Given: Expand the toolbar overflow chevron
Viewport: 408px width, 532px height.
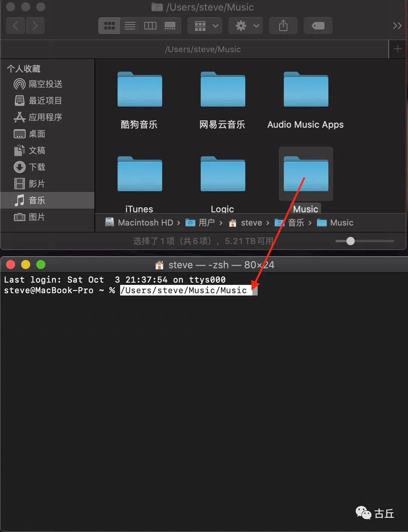Looking at the screenshot, I should [x=397, y=26].
